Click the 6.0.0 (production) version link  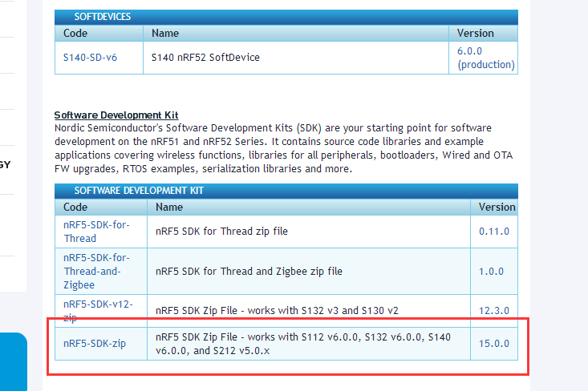pos(485,57)
